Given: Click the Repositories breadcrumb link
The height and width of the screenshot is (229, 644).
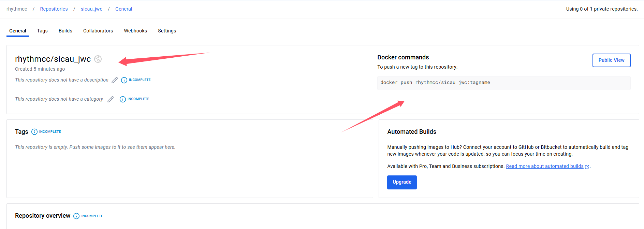Looking at the screenshot, I should coord(54,9).
